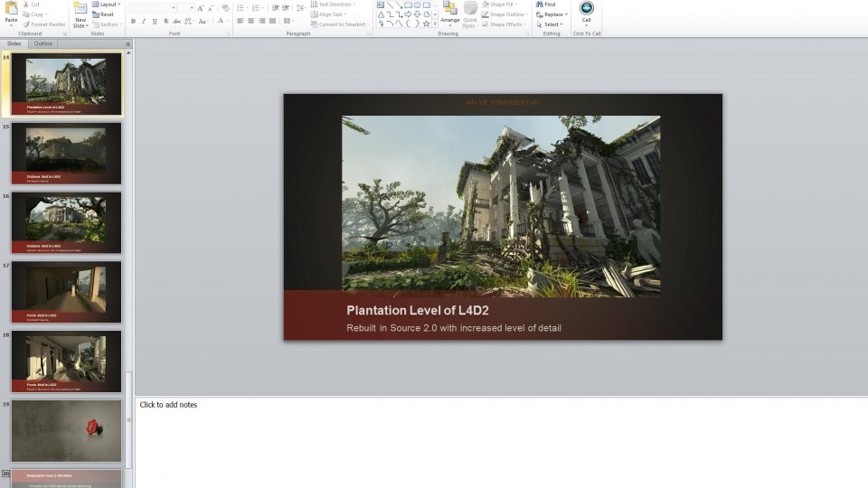Screen dimensions: 868x488
Task: Open the Shape Fill color menu
Action: 499,5
